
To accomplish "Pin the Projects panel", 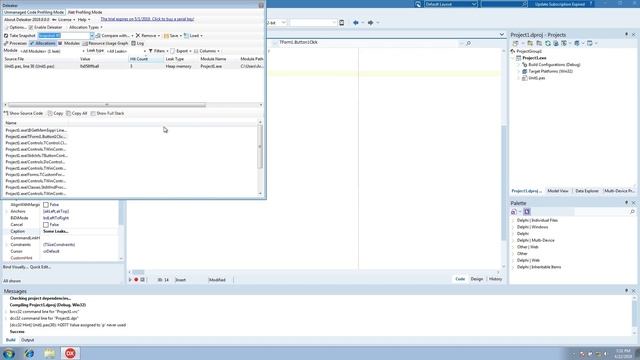I will [627, 35].
